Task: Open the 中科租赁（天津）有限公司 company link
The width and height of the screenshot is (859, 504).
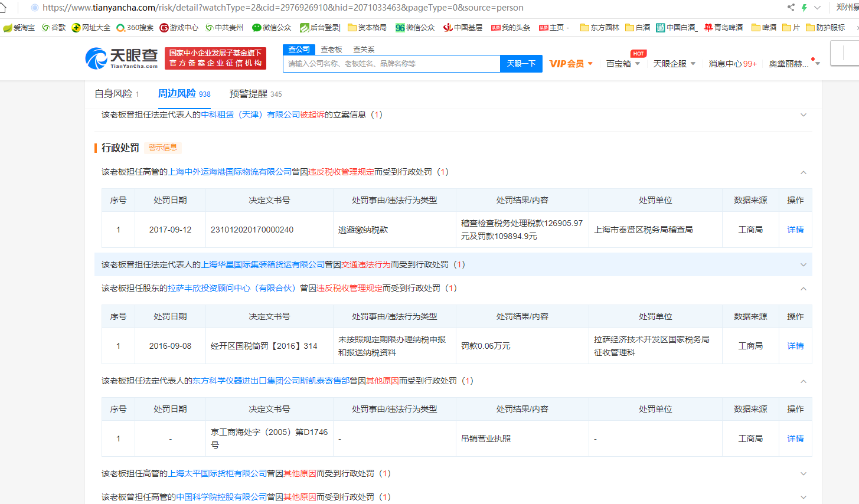Action: pos(251,114)
